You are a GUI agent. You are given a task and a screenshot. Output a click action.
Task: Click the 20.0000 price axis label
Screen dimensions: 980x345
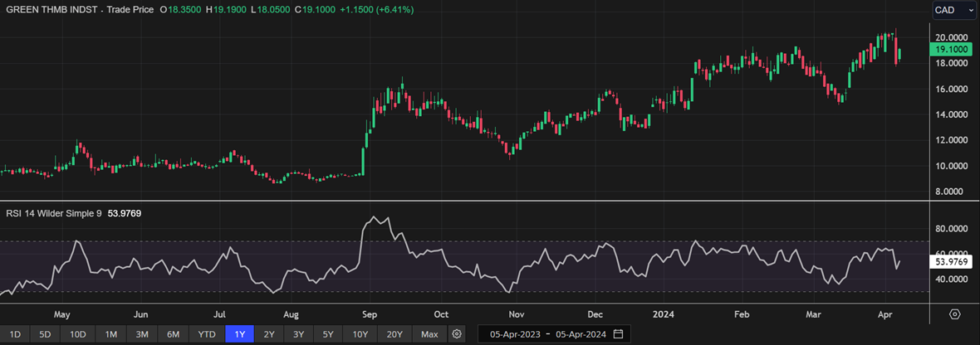tap(952, 38)
